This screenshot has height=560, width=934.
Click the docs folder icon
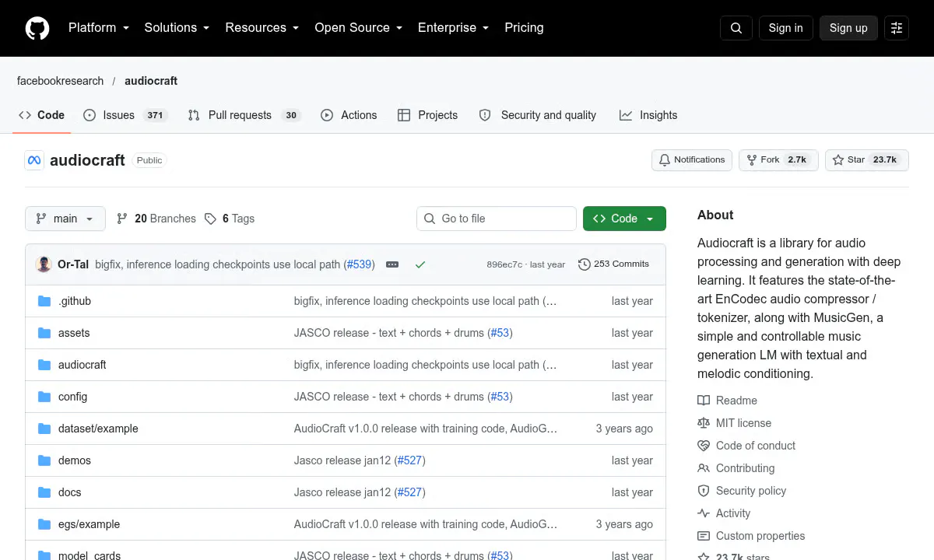tap(44, 492)
